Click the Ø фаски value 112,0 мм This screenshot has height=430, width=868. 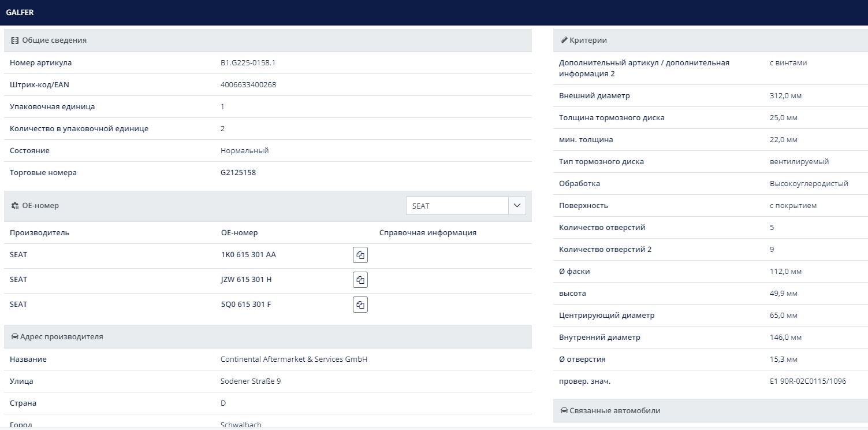point(785,271)
